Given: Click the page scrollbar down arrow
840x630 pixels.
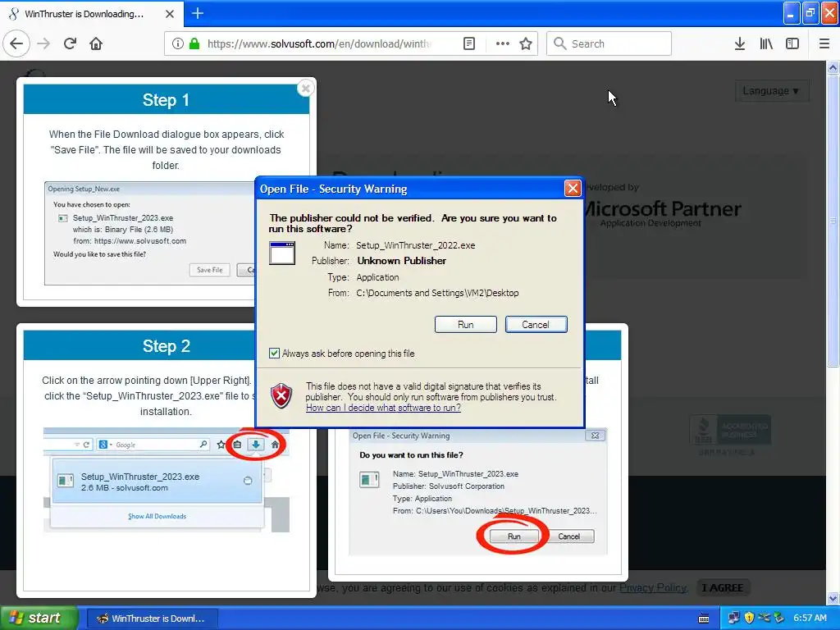Looking at the screenshot, I should pyautogui.click(x=833, y=598).
